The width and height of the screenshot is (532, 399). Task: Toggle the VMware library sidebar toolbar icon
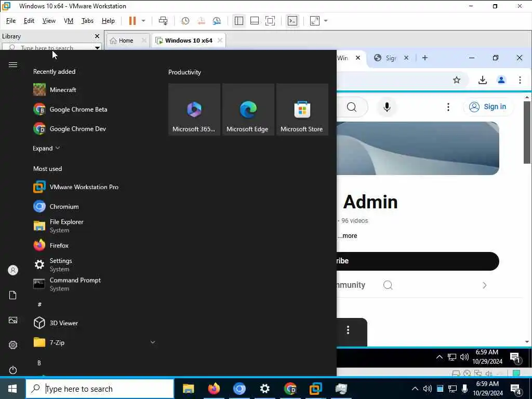239,21
